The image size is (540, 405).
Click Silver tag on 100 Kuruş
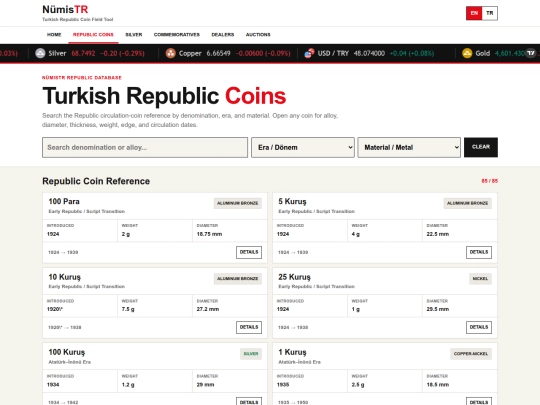251,354
